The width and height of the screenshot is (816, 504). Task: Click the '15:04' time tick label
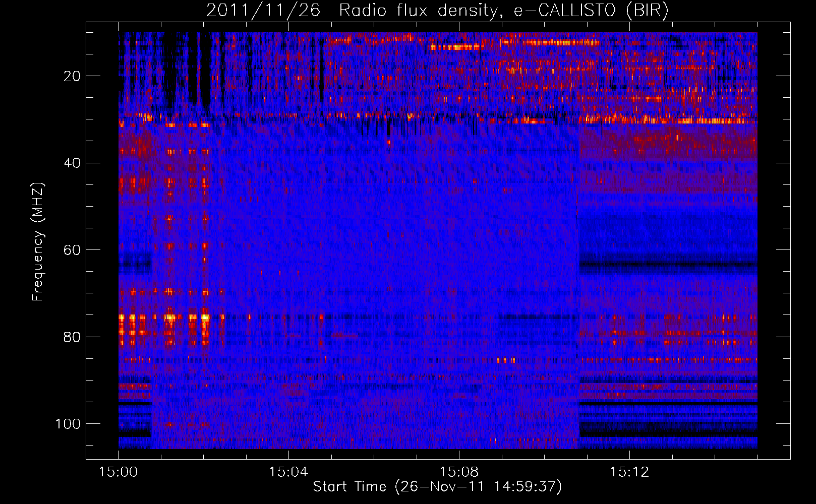coord(288,472)
